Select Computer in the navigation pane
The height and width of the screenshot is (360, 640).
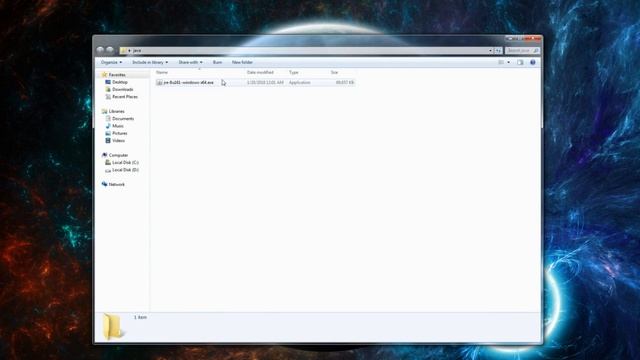pyautogui.click(x=118, y=156)
